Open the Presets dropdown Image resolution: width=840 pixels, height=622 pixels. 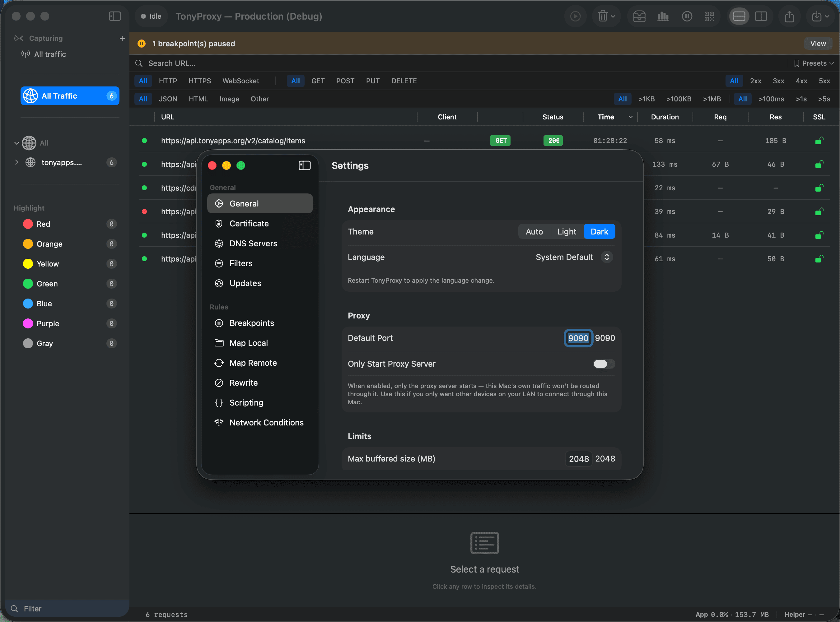(x=814, y=63)
